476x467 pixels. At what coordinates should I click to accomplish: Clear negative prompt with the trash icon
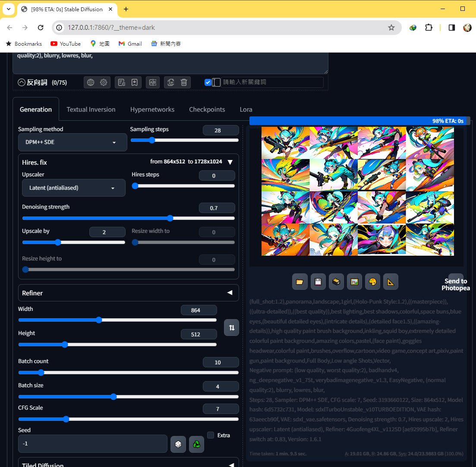[184, 82]
